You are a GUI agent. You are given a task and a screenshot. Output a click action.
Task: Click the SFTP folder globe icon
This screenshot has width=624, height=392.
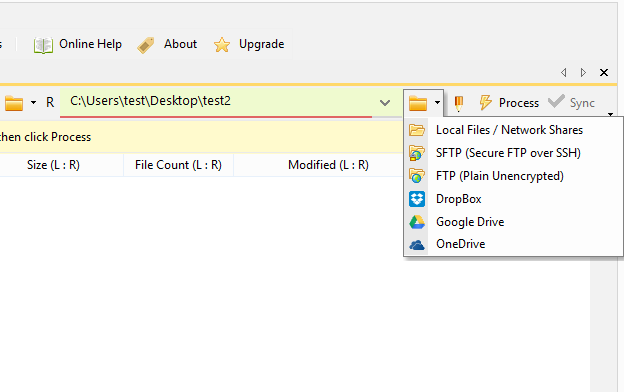417,153
